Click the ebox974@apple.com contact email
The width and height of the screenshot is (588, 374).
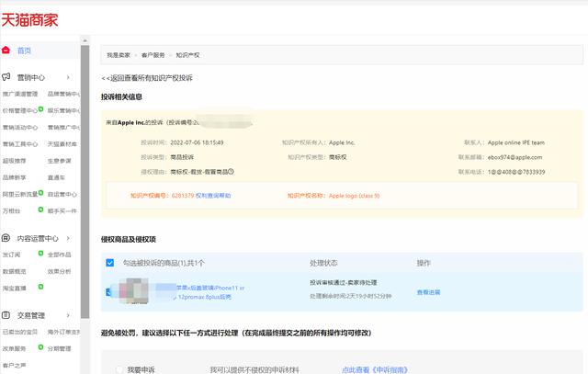tap(514, 157)
